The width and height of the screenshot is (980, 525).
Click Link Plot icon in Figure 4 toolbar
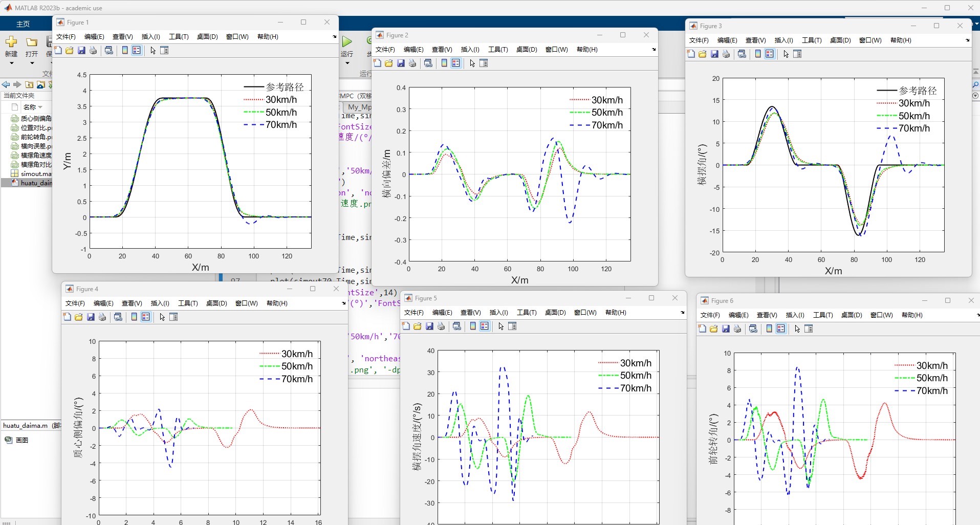coord(118,317)
